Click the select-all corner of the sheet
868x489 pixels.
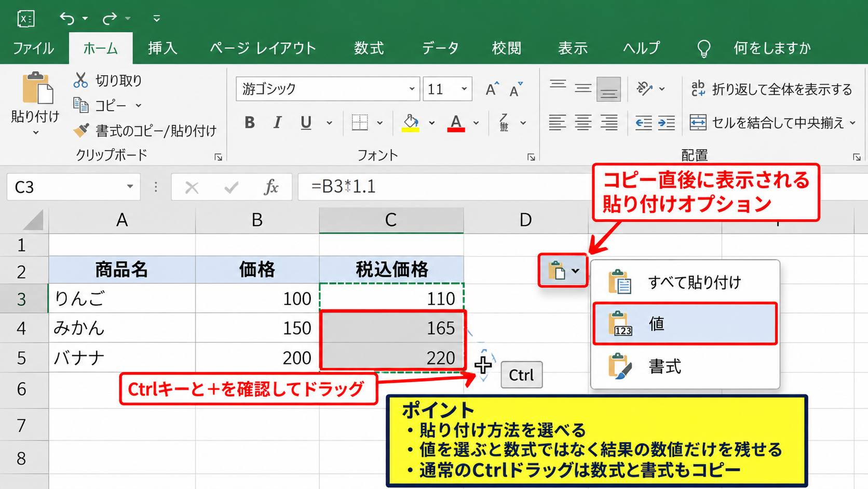click(33, 220)
